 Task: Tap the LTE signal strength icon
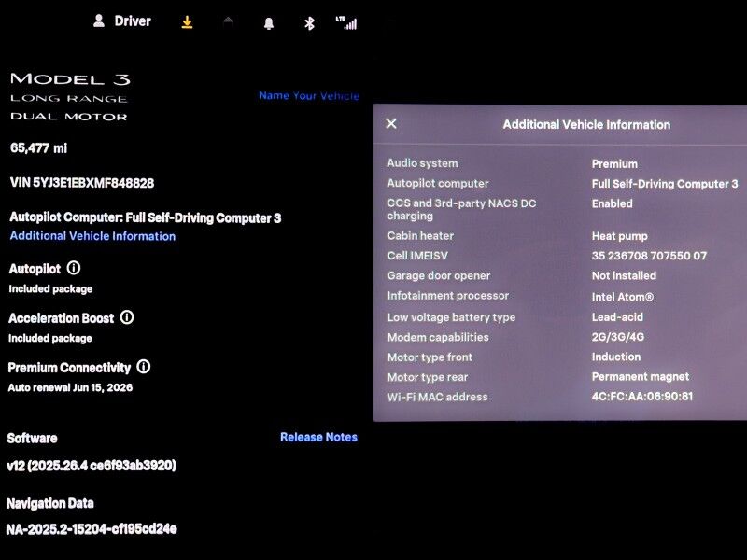[346, 22]
